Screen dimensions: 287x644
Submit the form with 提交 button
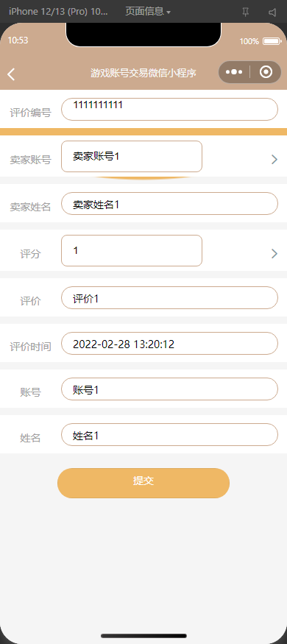pyautogui.click(x=143, y=483)
